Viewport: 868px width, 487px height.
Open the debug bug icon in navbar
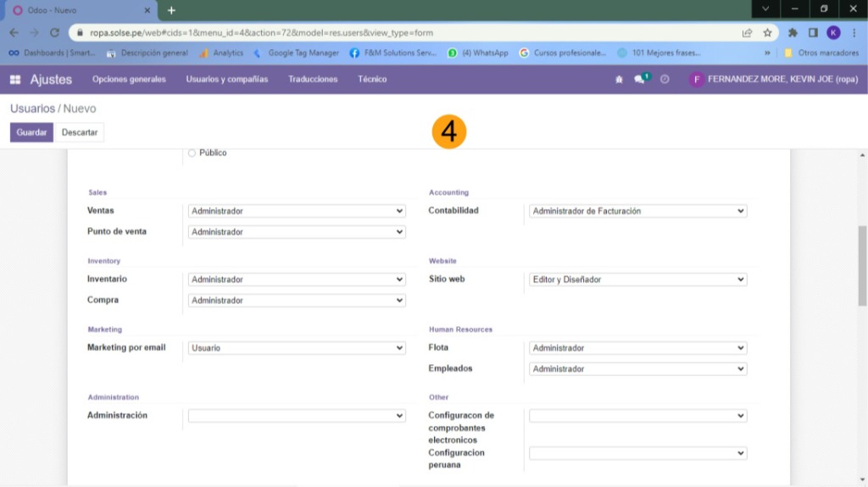point(619,80)
